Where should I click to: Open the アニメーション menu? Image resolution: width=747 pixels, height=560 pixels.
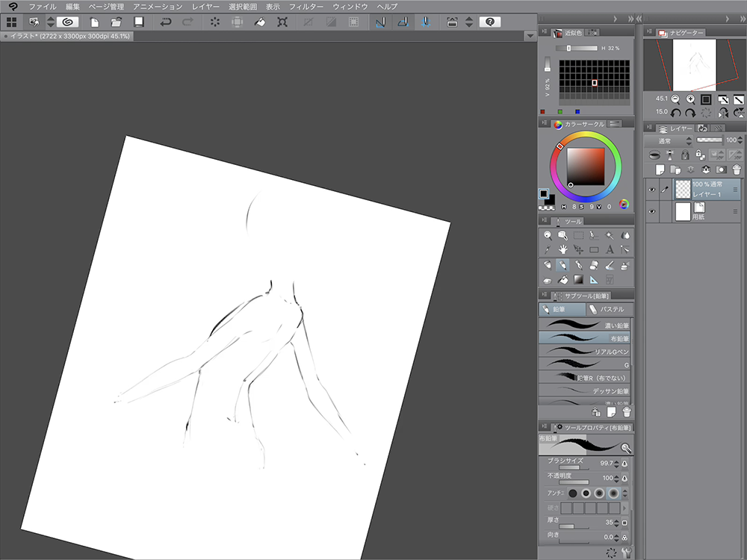tap(158, 7)
